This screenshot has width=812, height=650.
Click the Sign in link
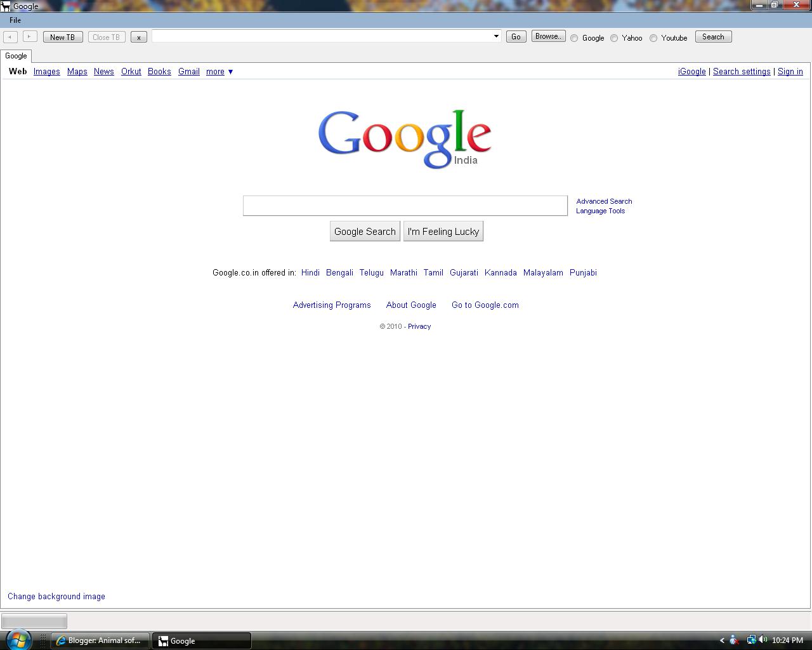point(790,72)
